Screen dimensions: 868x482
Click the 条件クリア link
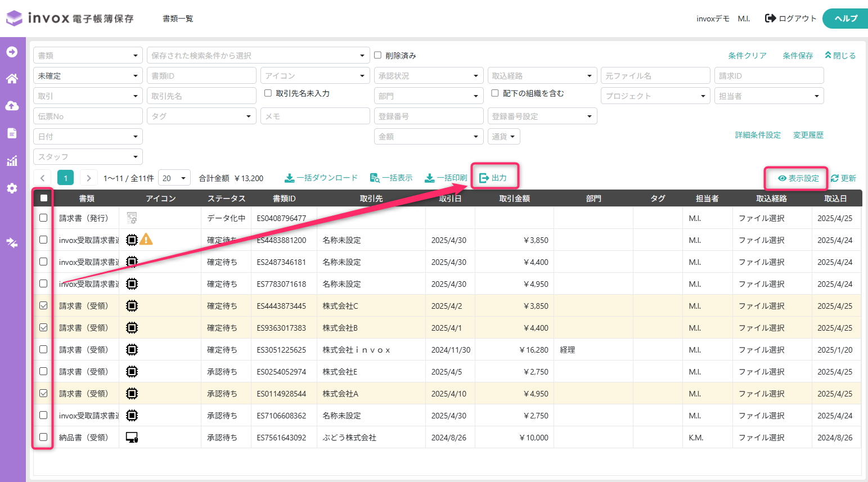coord(747,56)
